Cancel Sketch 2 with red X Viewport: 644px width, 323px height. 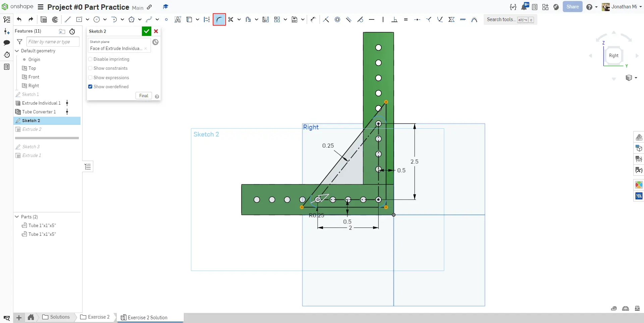point(156,31)
